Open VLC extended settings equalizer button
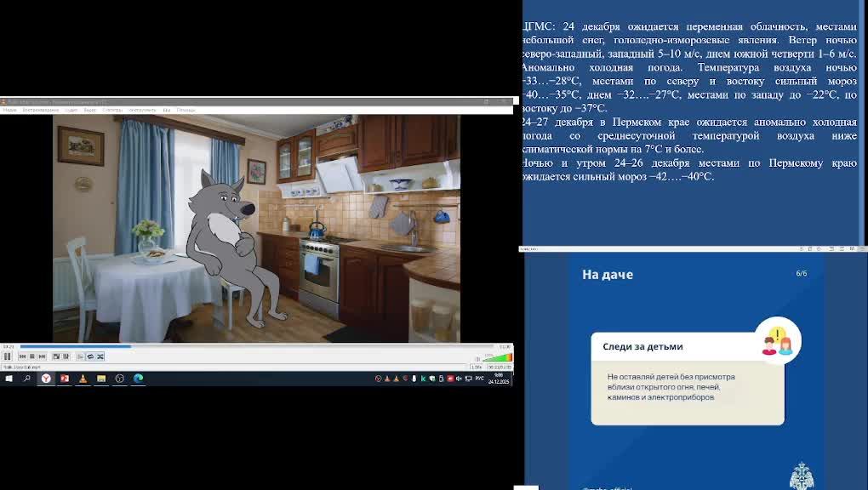This screenshot has height=490, width=868. point(66,356)
